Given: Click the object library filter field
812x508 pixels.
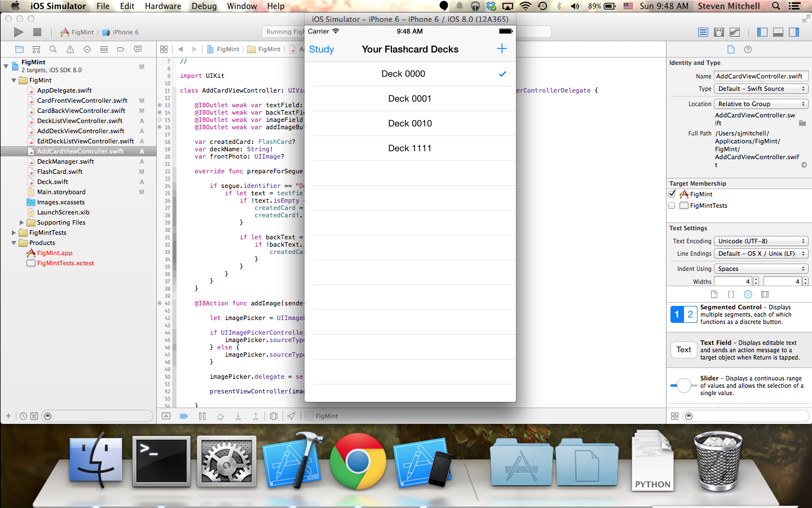Looking at the screenshot, I should coord(746,416).
